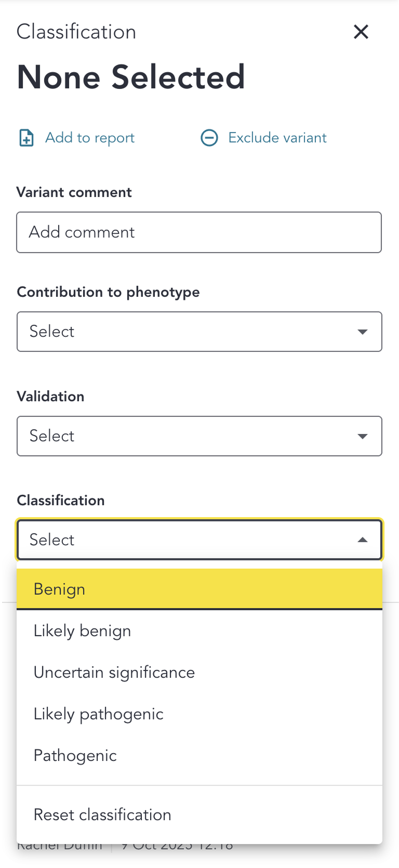The image size is (399, 868).
Task: Click the Exclude variant minus-circle icon
Action: click(x=210, y=137)
